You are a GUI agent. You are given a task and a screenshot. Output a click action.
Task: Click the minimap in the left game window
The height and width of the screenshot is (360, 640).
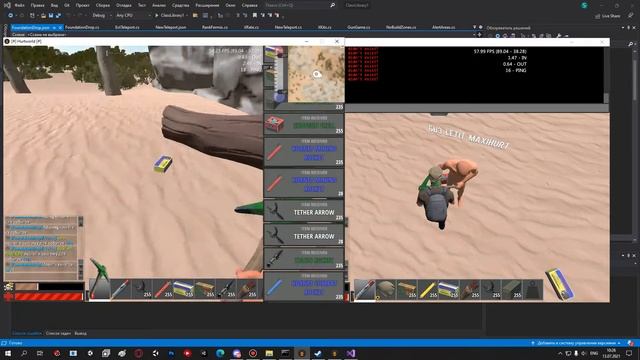point(316,74)
